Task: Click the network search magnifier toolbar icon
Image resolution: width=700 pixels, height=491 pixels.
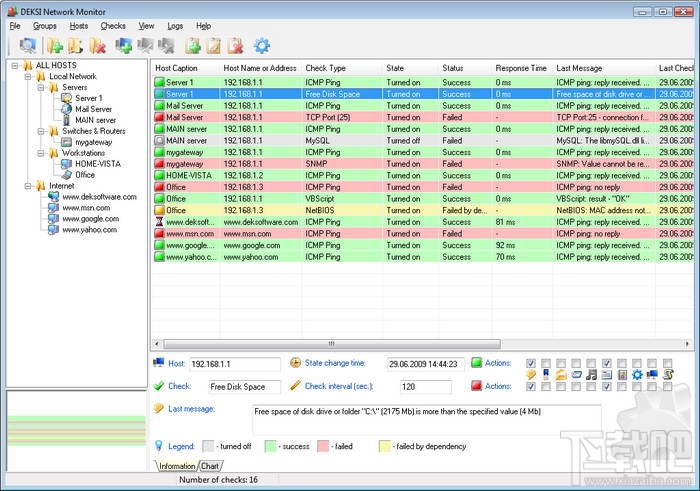Action: (27, 45)
